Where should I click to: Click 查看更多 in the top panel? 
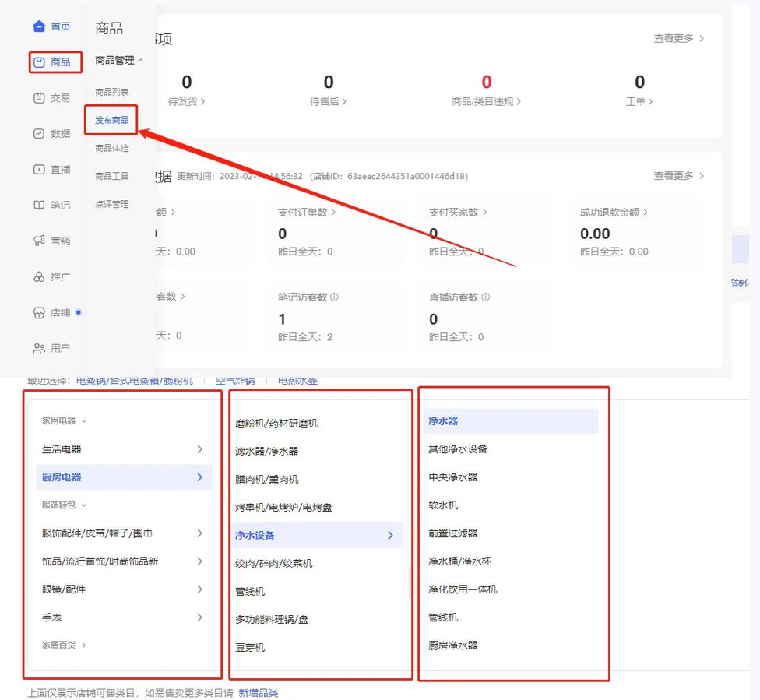pos(678,38)
